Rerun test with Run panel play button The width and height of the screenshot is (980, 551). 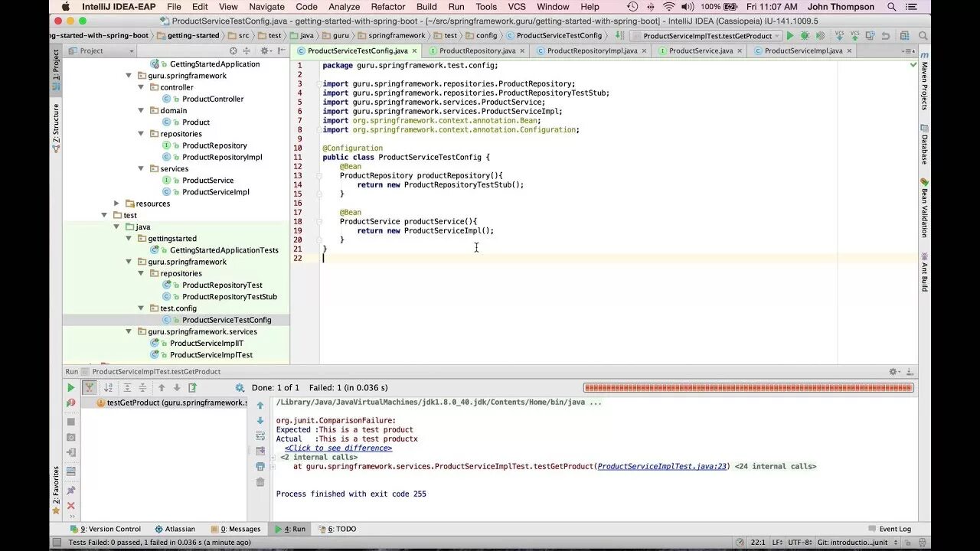(x=70, y=388)
